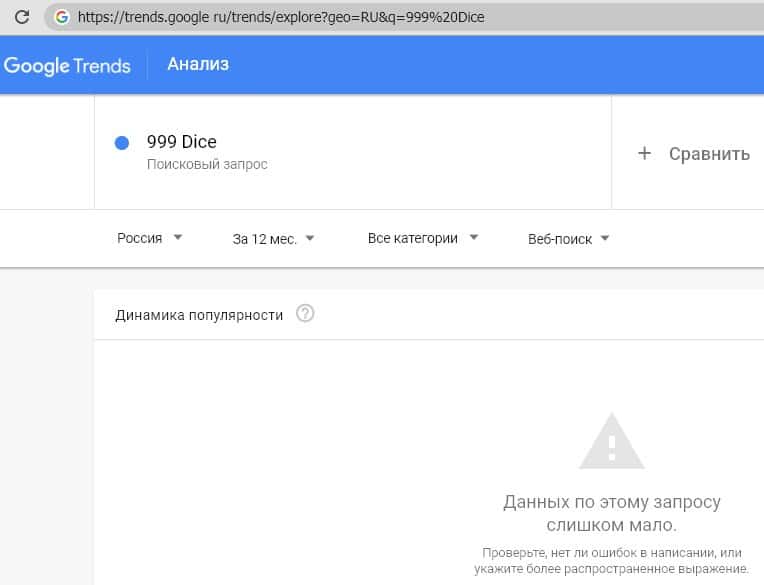The width and height of the screenshot is (764, 585).
Task: Reload the page with the refresh icon
Action: pyautogui.click(x=21, y=17)
